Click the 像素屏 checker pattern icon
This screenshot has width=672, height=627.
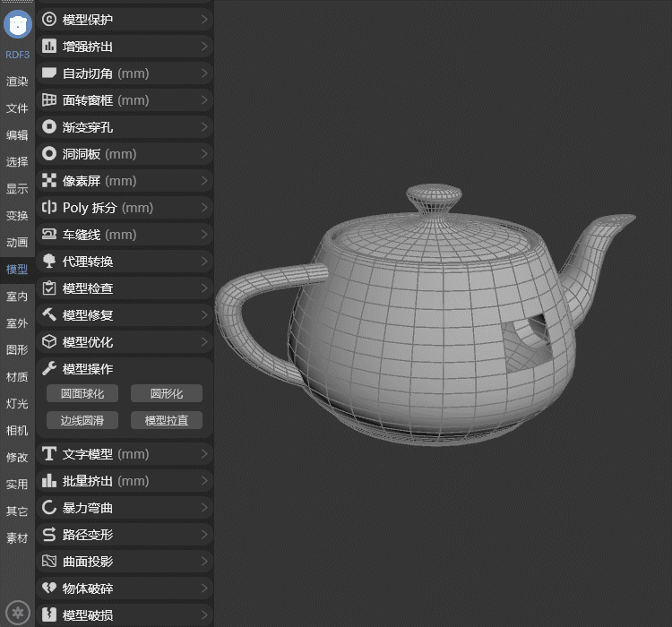[x=49, y=180]
